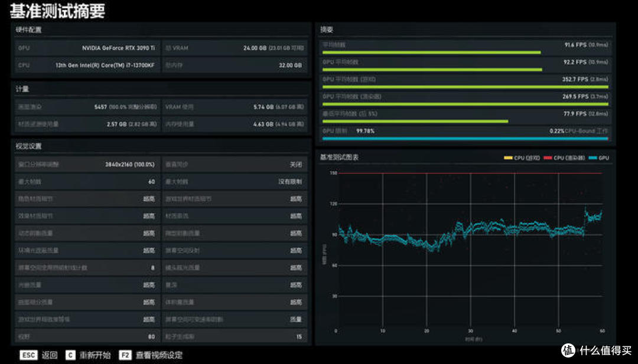Click the 关闭 vertical sync value
The width and height of the screenshot is (638, 364).
(295, 165)
